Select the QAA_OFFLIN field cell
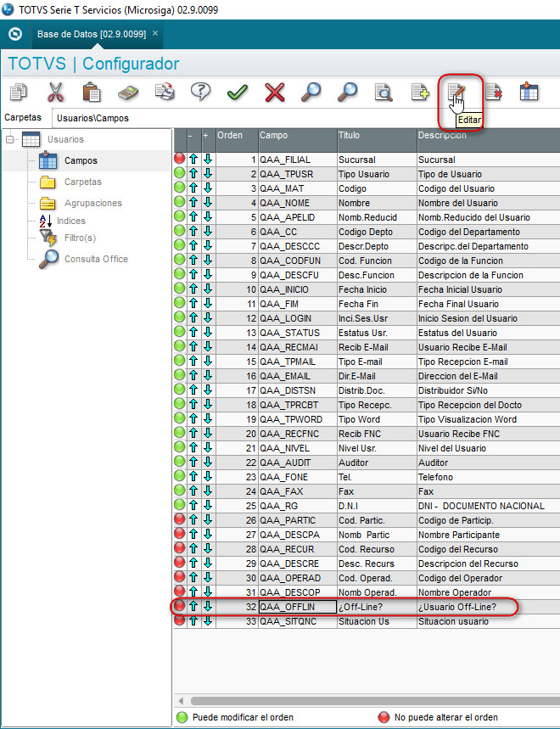This screenshot has height=729, width=560. pos(298,606)
